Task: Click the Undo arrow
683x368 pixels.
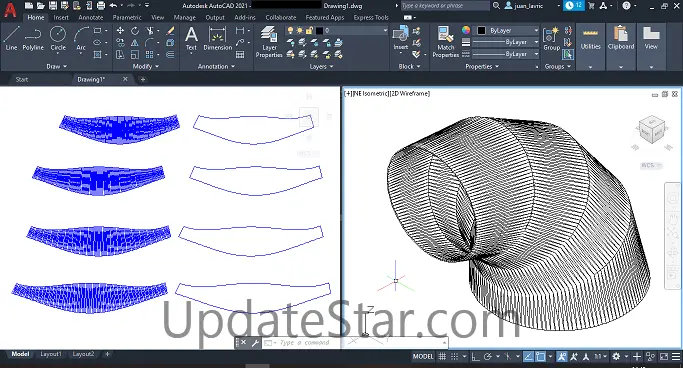Action: tap(113, 6)
